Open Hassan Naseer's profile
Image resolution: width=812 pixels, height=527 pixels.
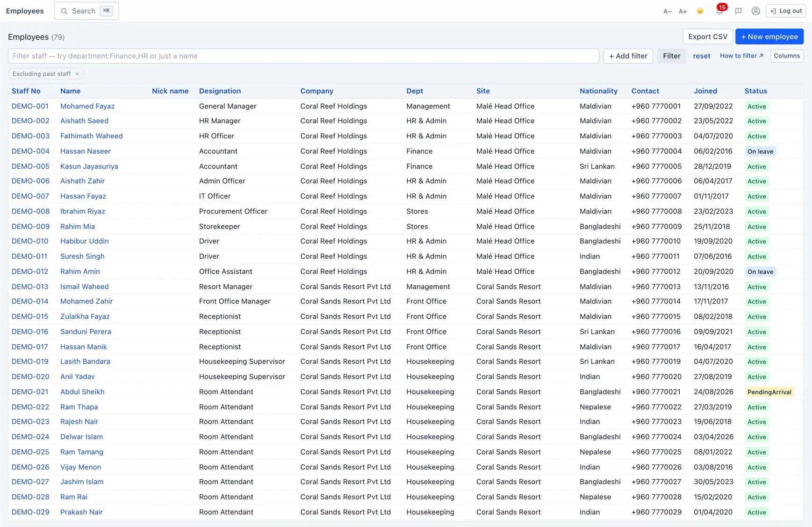86,151
